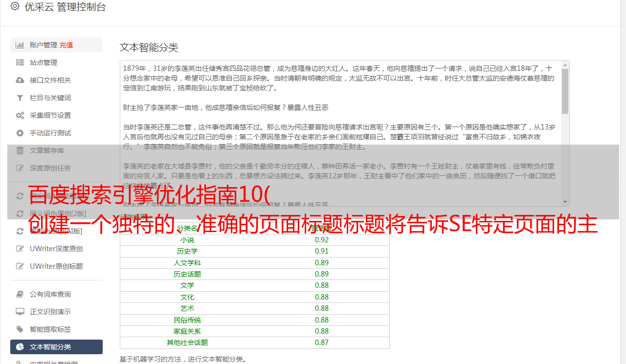Click the 优采云 管理控制台 header title

coord(65,7)
